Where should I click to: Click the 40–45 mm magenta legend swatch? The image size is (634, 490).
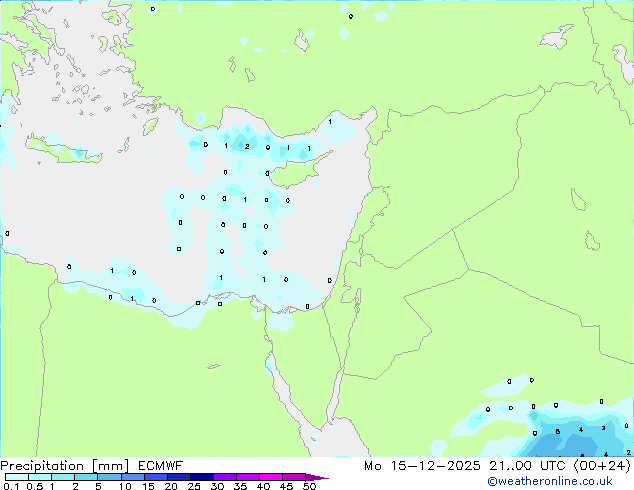click(271, 477)
